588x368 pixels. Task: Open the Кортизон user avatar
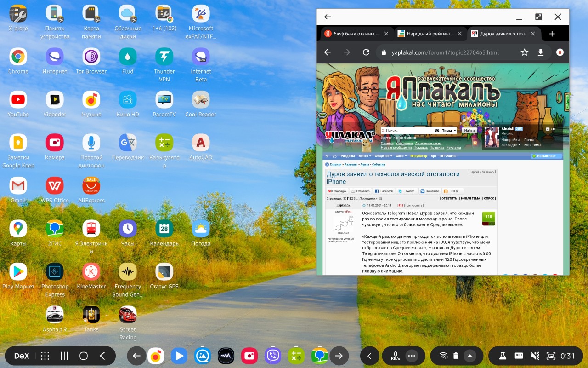pos(343,224)
